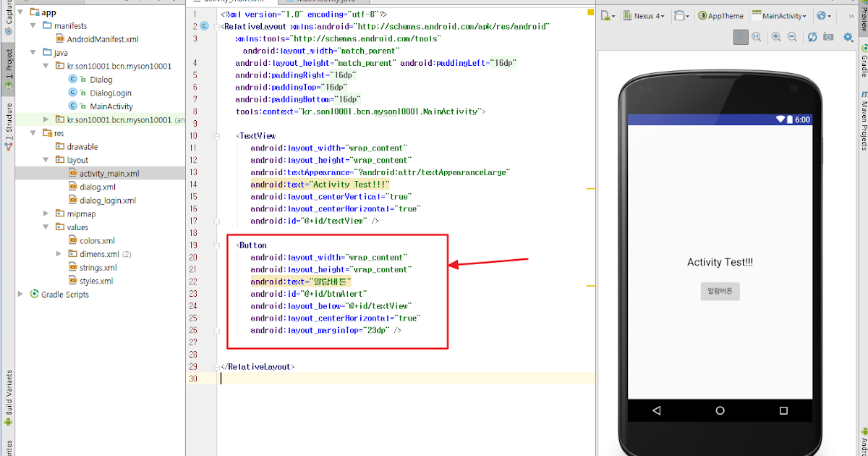The width and height of the screenshot is (868, 456).
Task: Open the Gradle side tab
Action: [x=864, y=62]
